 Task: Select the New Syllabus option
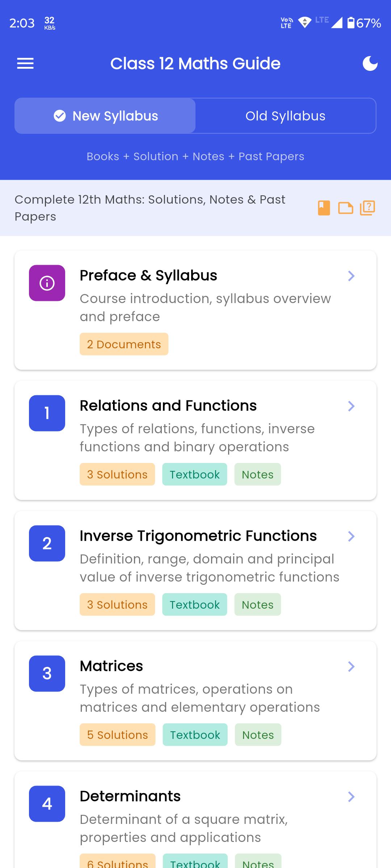click(x=105, y=116)
